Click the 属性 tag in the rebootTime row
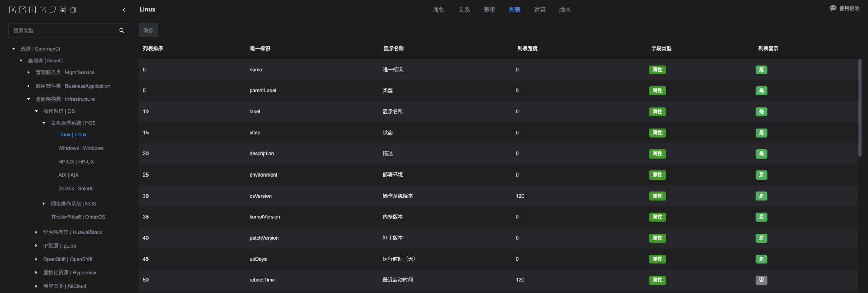Viewport: 868px width, 293px height. click(657, 280)
